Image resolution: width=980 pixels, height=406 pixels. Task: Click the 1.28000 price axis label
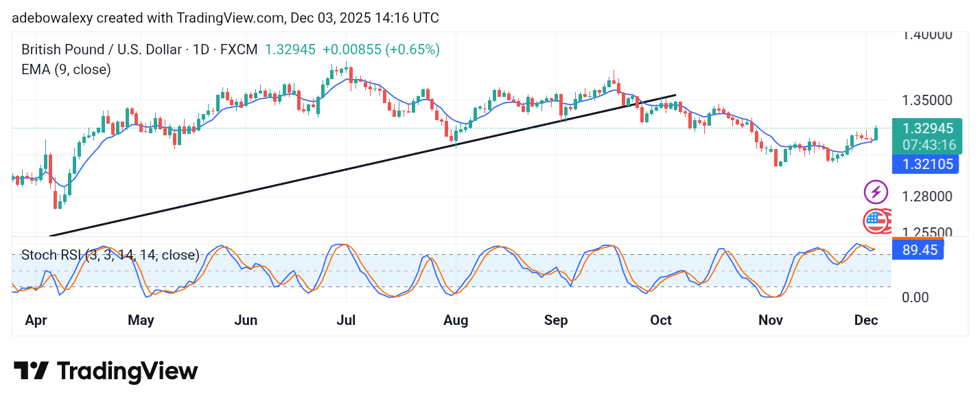[x=927, y=196]
